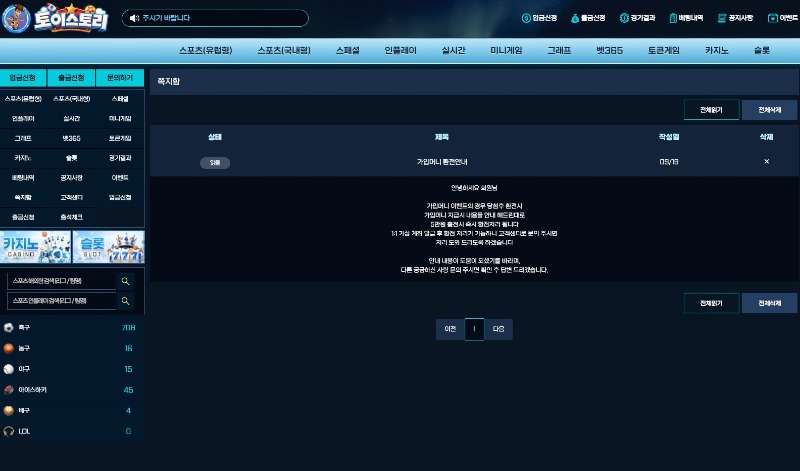Click the search icon for the in-play league search
Screen dimensions: 800x471
(126, 301)
